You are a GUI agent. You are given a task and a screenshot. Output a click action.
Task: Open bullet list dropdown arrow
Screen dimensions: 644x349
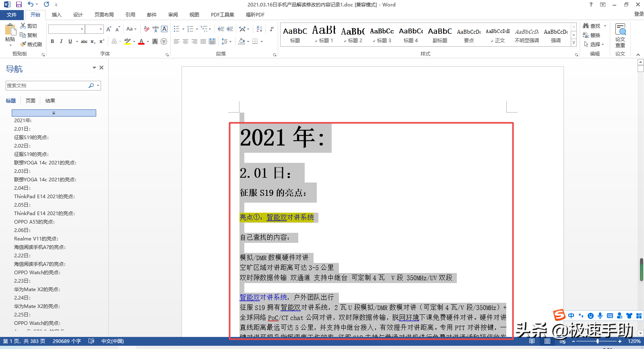coord(183,29)
